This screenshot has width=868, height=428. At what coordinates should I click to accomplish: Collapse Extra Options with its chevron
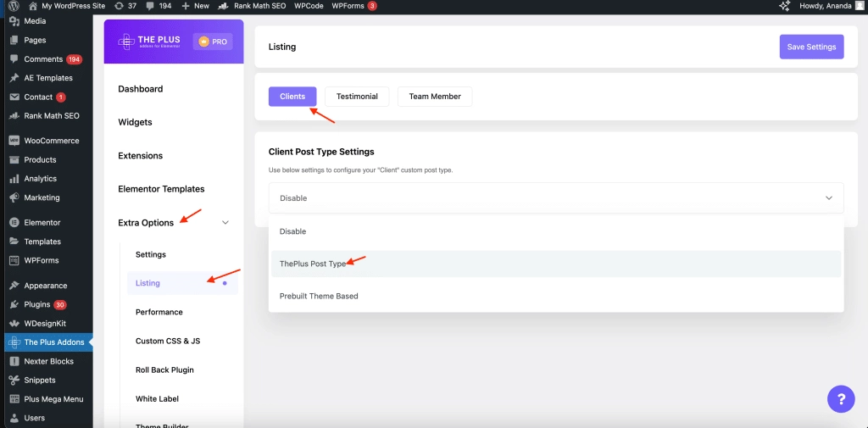click(x=225, y=223)
